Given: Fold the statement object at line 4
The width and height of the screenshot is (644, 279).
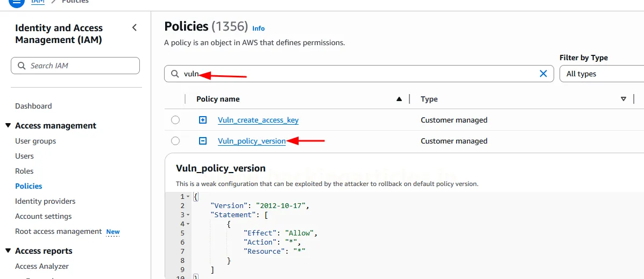Looking at the screenshot, I should (188, 224).
